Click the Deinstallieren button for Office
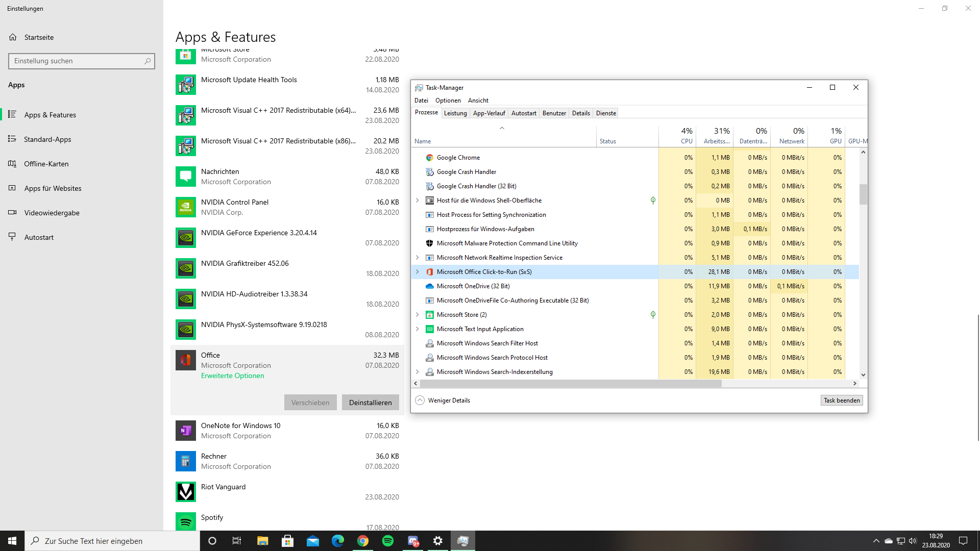 pyautogui.click(x=370, y=403)
